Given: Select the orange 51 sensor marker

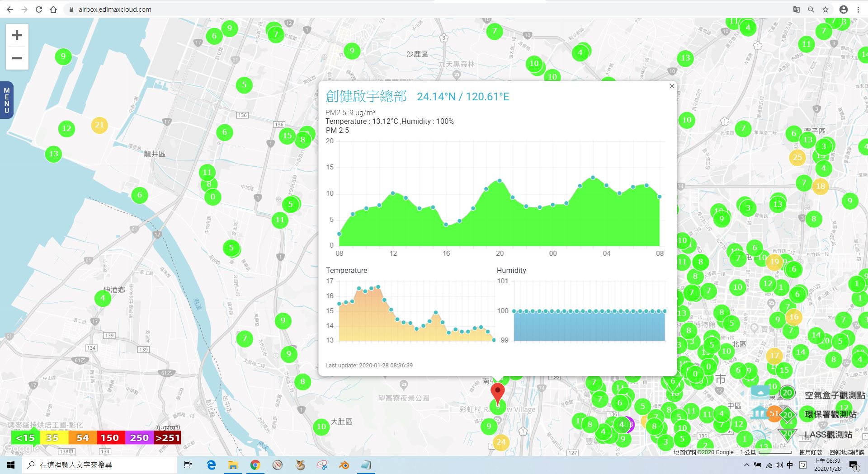Looking at the screenshot, I should click(x=774, y=413).
